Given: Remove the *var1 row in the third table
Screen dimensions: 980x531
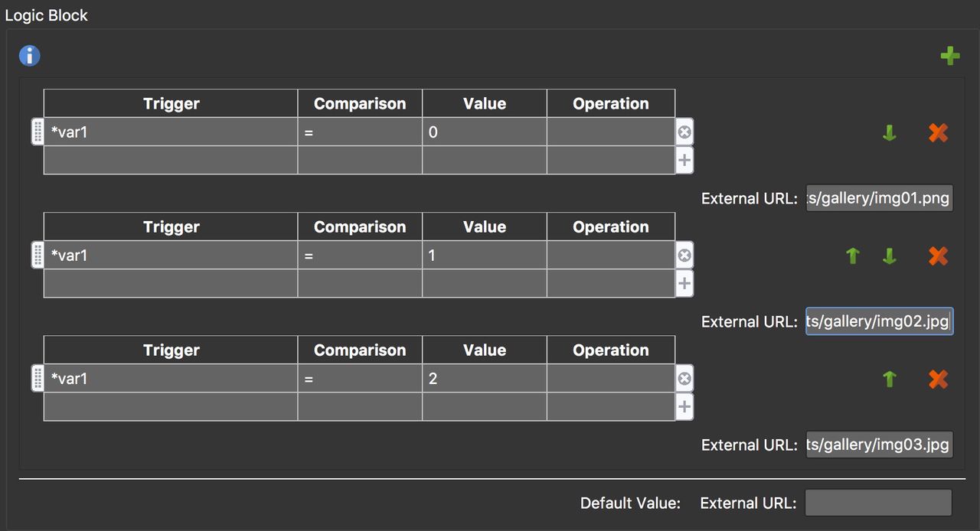Looking at the screenshot, I should 684,378.
